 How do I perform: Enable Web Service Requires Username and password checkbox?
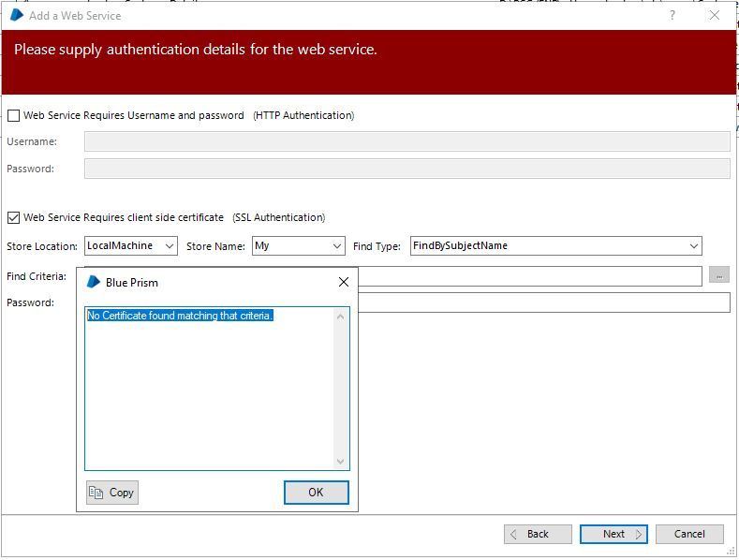14,116
